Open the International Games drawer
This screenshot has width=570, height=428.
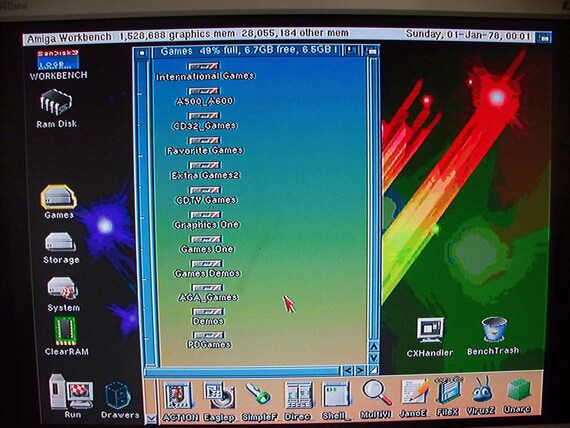point(205,72)
